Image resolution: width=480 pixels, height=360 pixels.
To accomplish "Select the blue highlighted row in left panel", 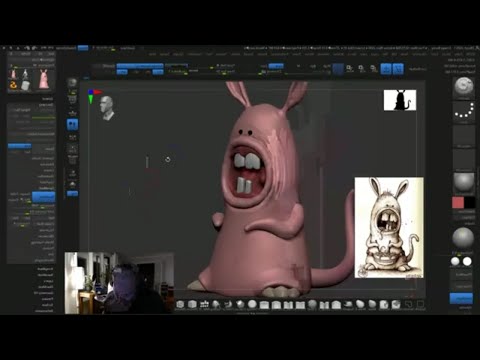I will (19, 146).
